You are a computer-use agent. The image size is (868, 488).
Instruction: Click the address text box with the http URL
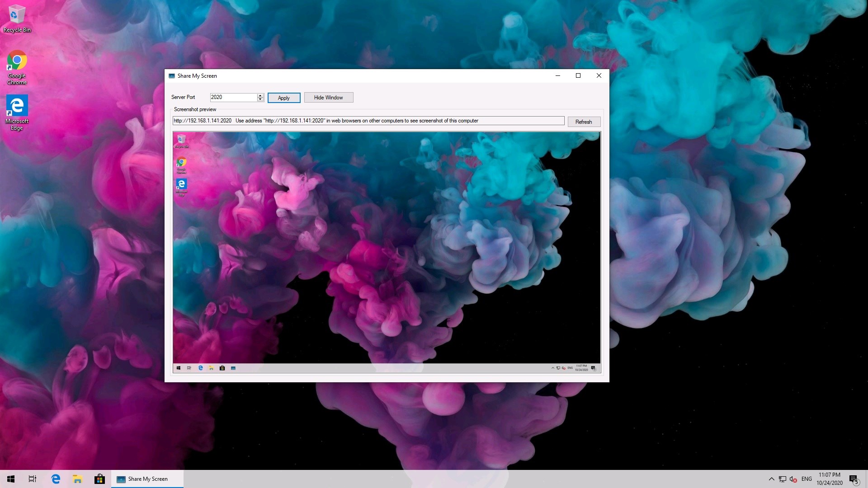click(368, 121)
